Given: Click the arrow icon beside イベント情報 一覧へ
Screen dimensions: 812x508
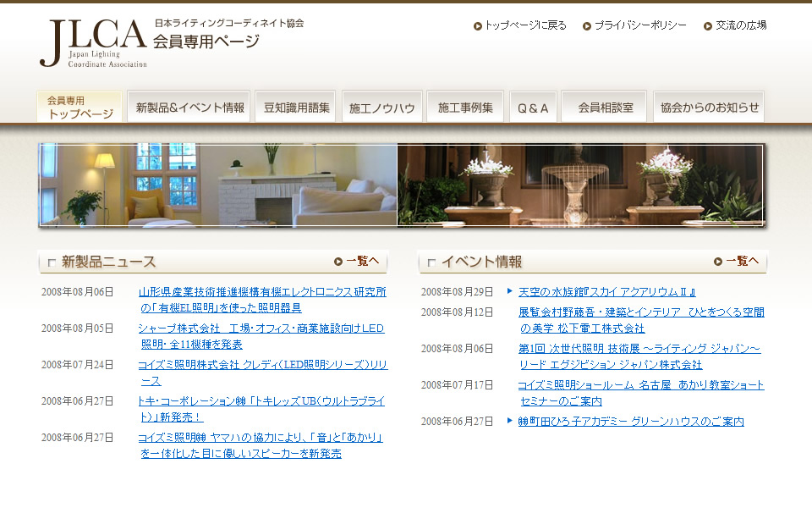Looking at the screenshot, I should tap(718, 262).
